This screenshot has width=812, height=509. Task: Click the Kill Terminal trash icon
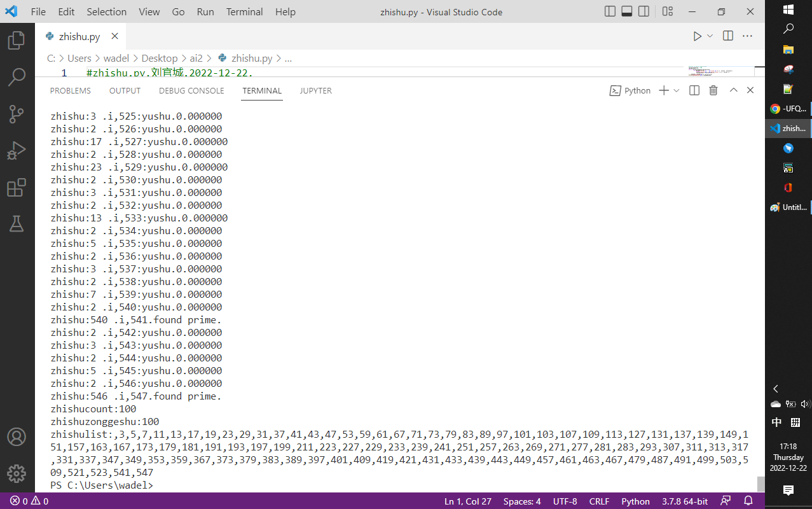tap(713, 90)
